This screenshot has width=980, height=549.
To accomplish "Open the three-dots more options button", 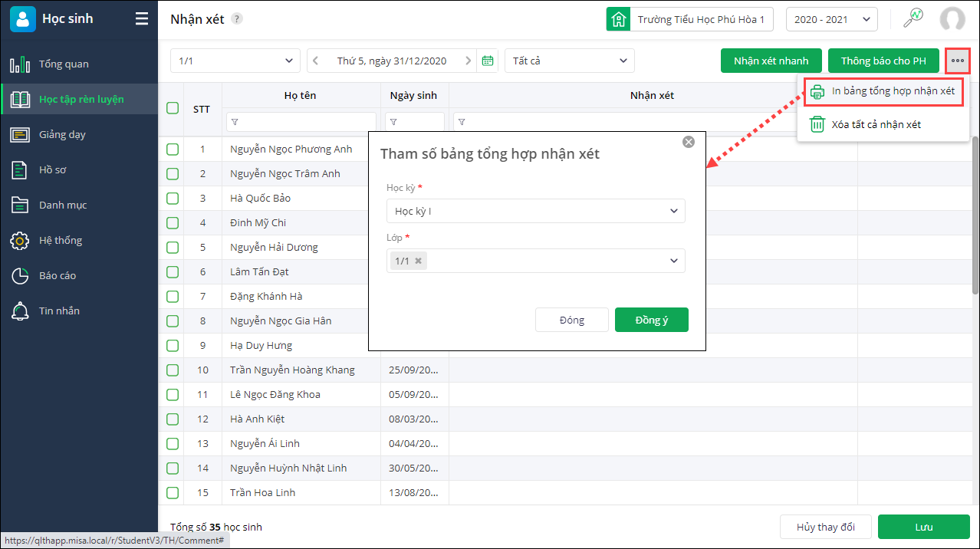I will [958, 61].
